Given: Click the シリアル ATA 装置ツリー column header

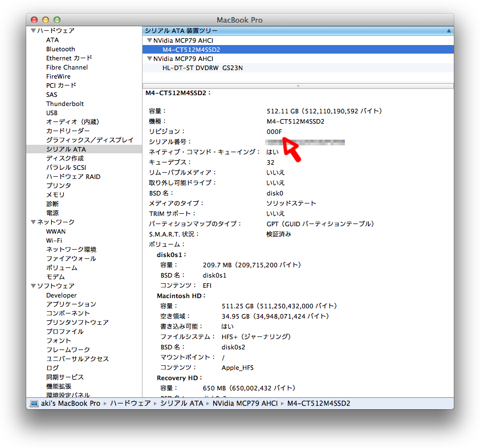Looking at the screenshot, I should 298,31.
